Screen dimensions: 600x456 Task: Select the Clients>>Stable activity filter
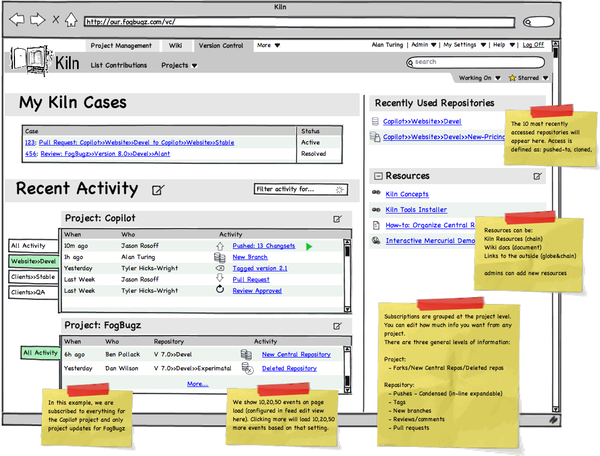pos(34,277)
